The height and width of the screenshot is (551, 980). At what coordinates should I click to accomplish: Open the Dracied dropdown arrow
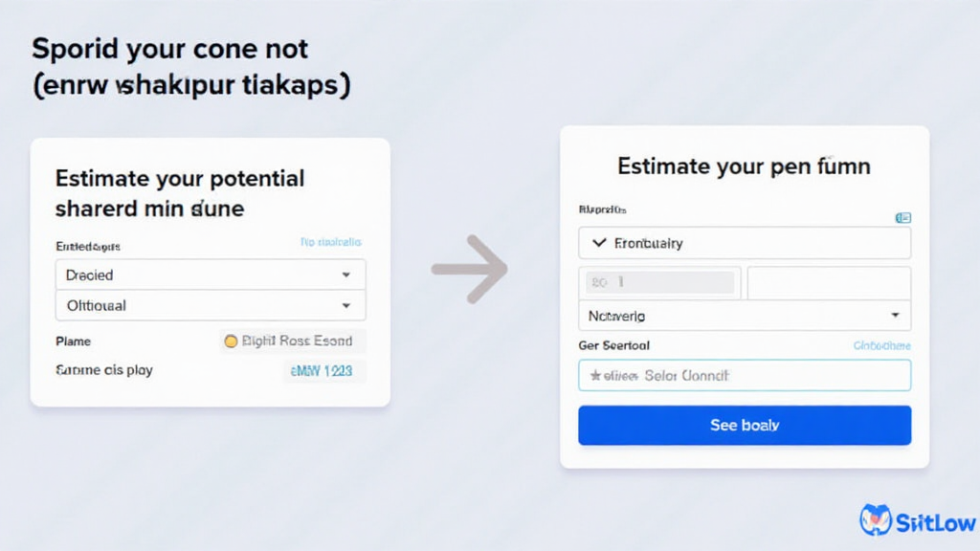tap(345, 275)
